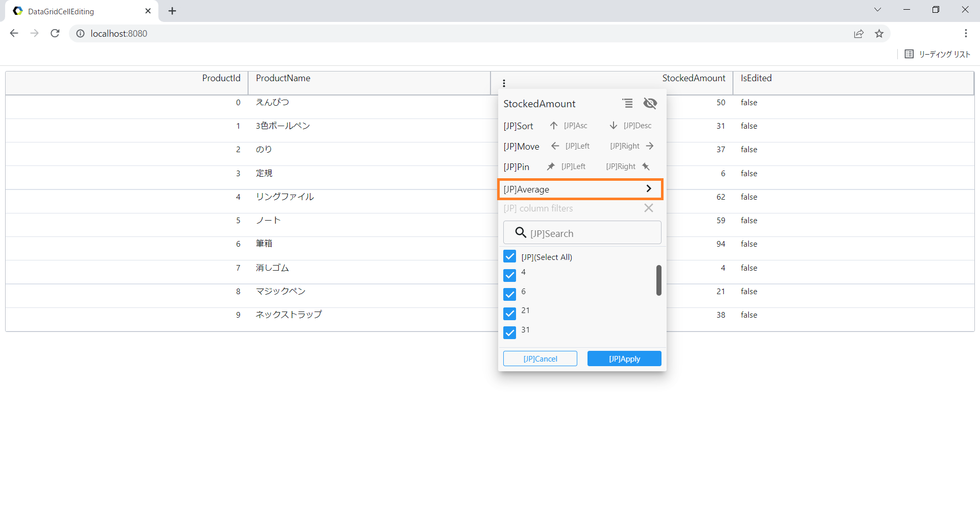
Task: Click the ProductId column header
Action: (x=127, y=83)
